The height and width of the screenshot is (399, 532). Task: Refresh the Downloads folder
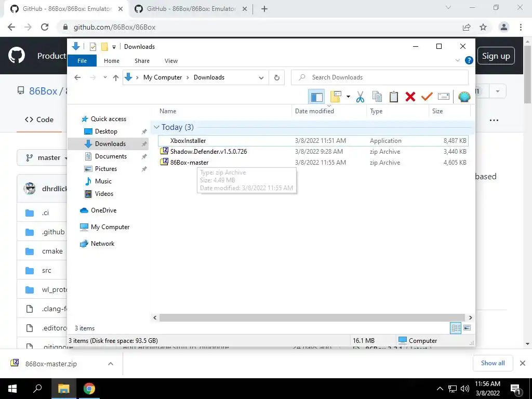(x=277, y=78)
